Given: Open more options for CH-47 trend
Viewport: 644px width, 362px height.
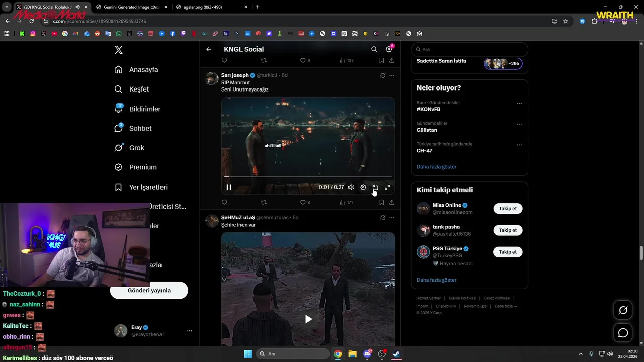Looking at the screenshot, I should tap(519, 145).
